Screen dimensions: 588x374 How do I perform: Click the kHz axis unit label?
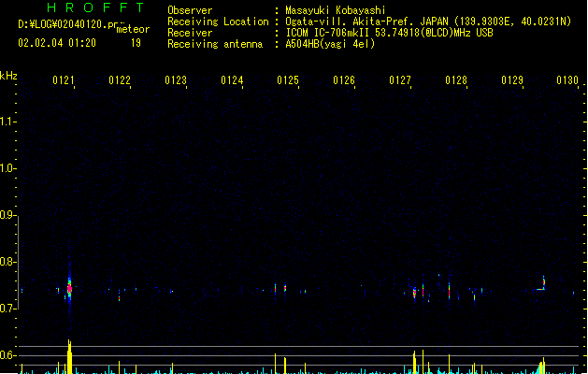[x=8, y=76]
